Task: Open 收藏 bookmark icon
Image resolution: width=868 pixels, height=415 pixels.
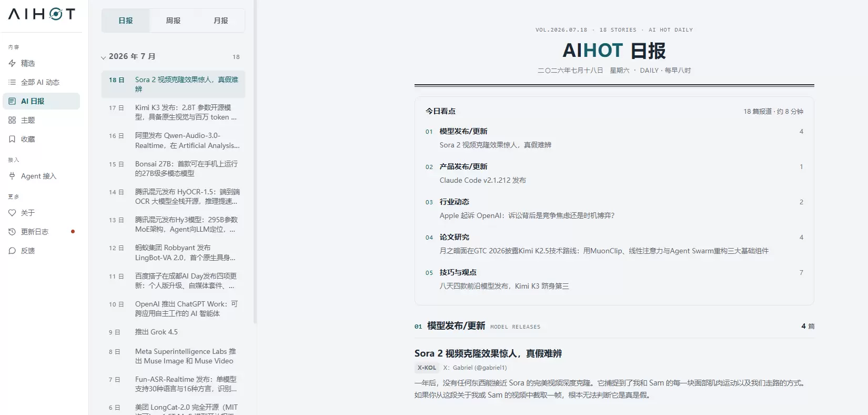Action: click(12, 139)
